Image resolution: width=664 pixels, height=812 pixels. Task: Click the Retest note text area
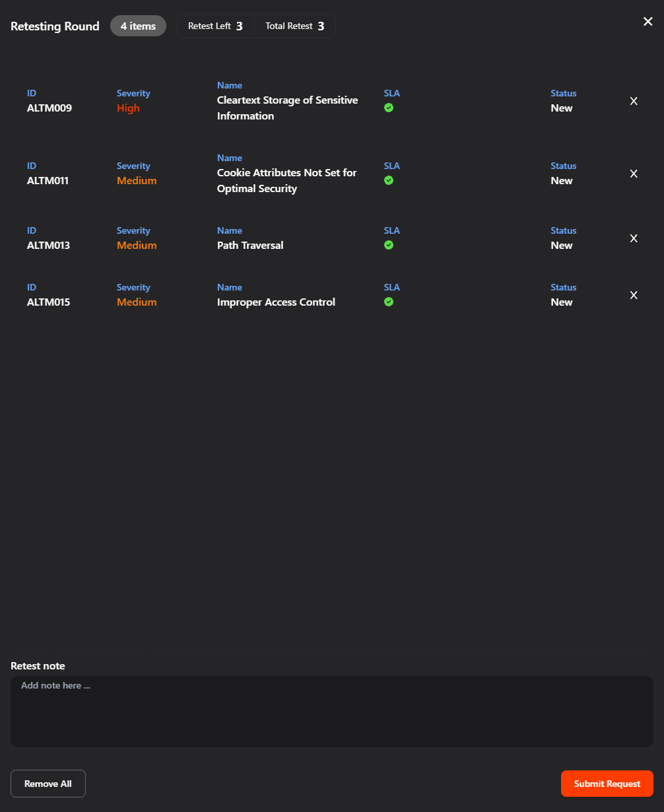click(x=331, y=711)
